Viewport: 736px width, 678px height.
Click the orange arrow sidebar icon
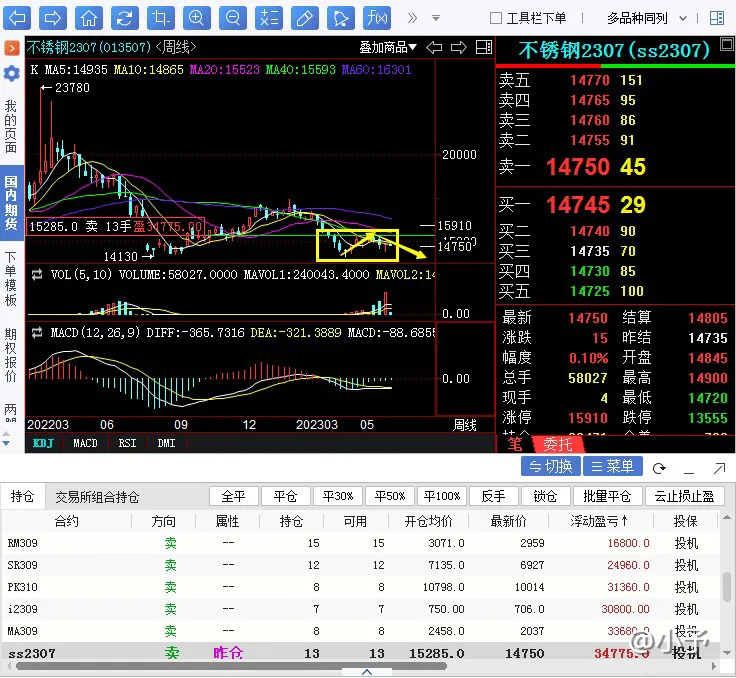(12, 48)
